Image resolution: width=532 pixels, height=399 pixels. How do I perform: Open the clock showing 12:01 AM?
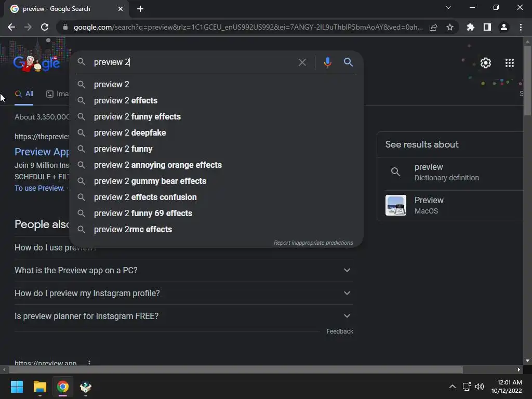[x=507, y=387]
